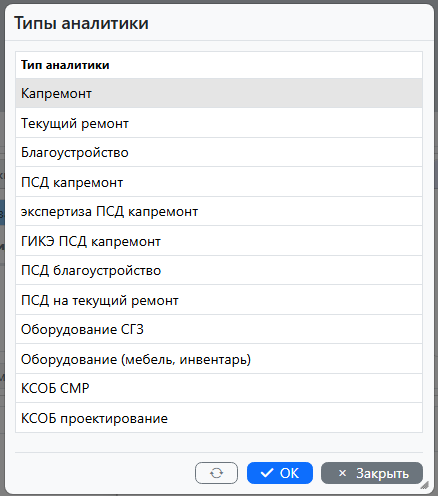Select the Капремонт row

(x=219, y=93)
